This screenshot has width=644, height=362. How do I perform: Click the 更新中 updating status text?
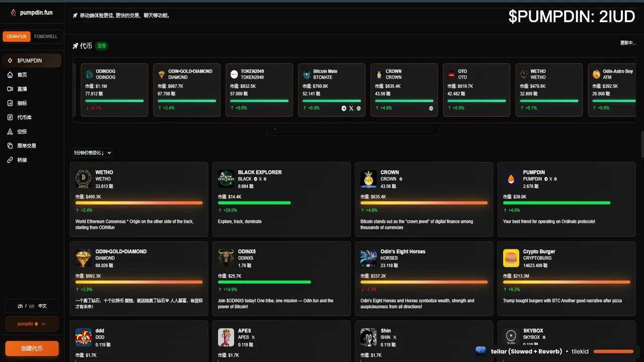point(628,43)
